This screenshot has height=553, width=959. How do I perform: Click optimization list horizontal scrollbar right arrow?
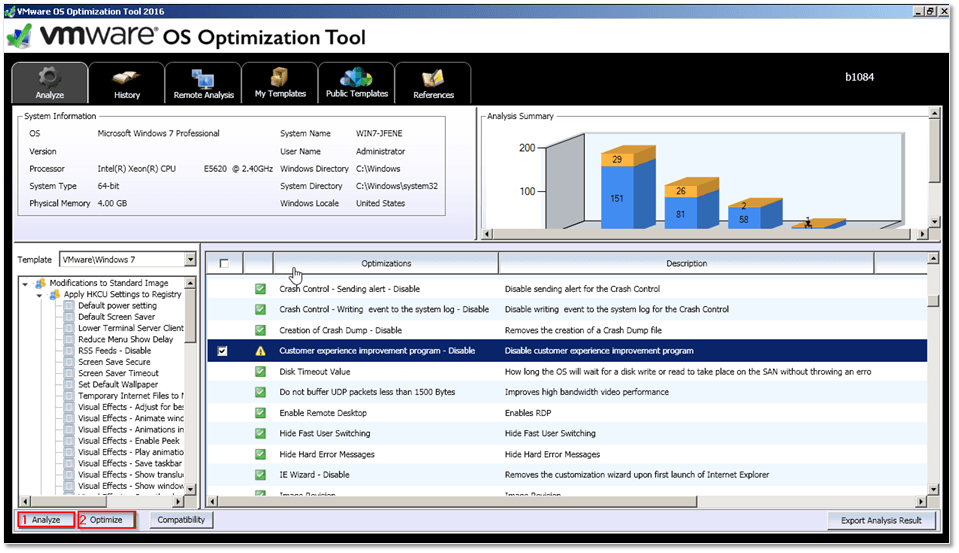pyautogui.click(x=921, y=502)
